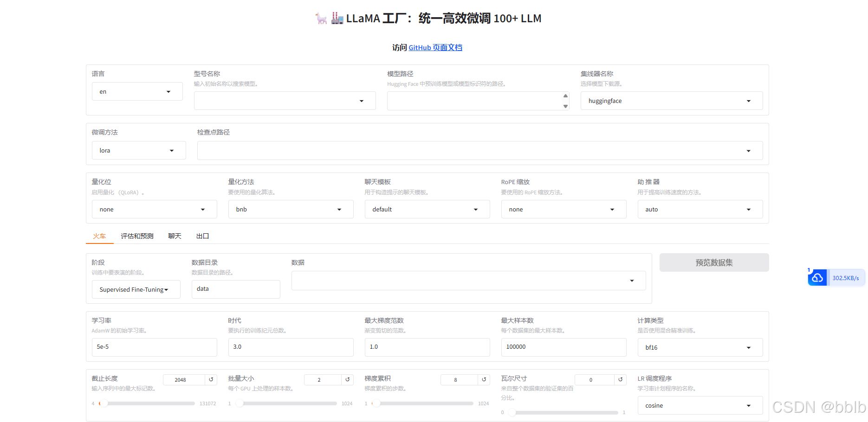Switch to the 评估和预测 tab
Screen dimensions: 868x422
point(137,236)
